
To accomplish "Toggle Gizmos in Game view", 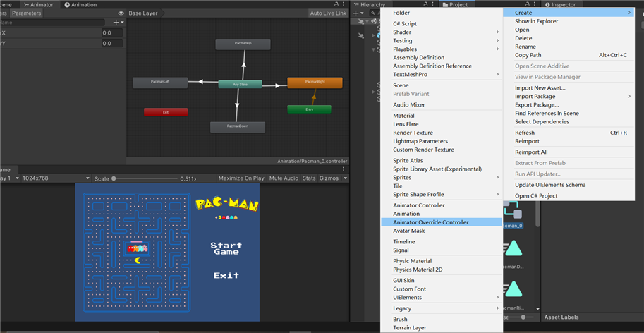I will tap(329, 178).
